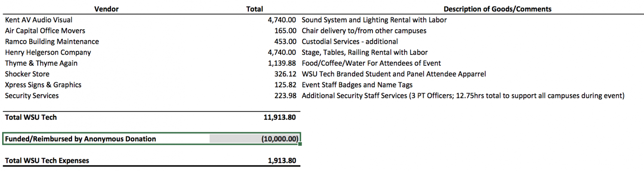Image resolution: width=644 pixels, height=171 pixels.
Task: Select WSU Tech Branded Apparel description
Action: point(394,74)
